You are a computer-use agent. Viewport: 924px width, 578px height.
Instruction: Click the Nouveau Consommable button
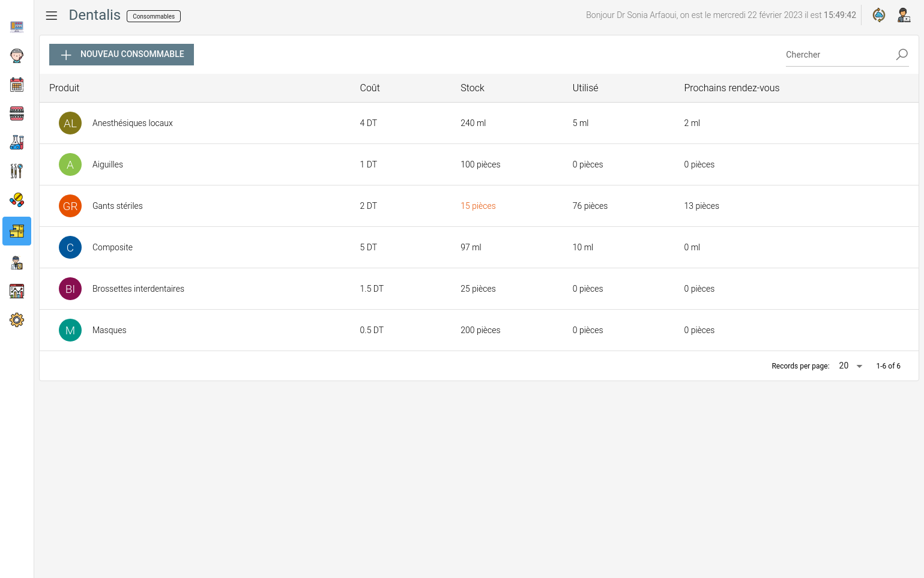pos(121,55)
